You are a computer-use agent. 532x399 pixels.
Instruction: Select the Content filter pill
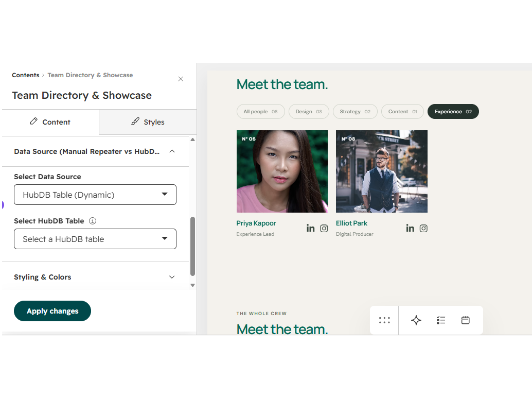(x=402, y=111)
